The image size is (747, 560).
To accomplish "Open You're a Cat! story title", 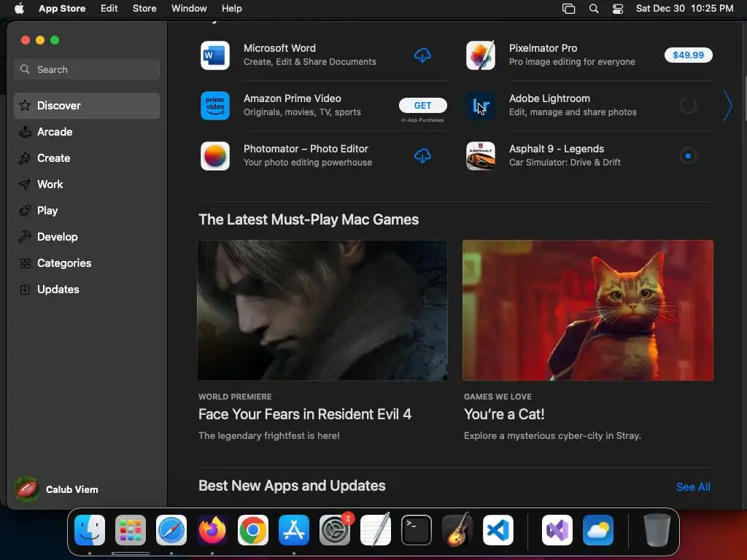I will pos(504,414).
